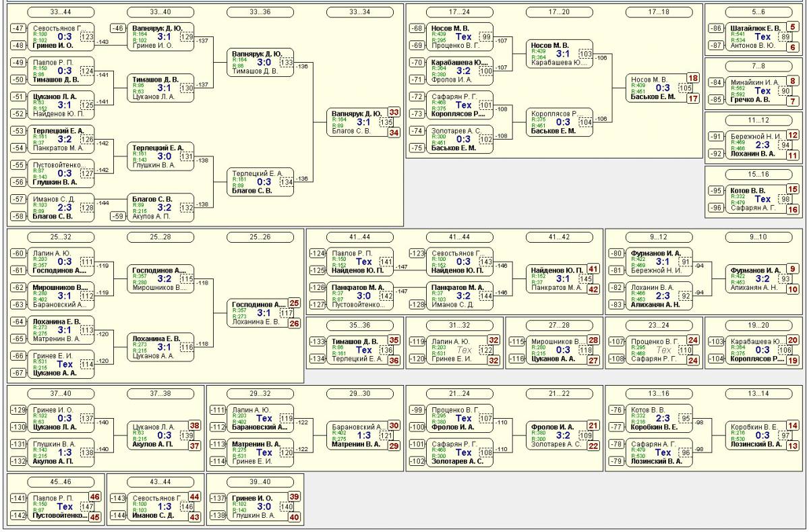The image size is (809, 532).
Task: Select the 19...20 placement header
Action: 759,325
